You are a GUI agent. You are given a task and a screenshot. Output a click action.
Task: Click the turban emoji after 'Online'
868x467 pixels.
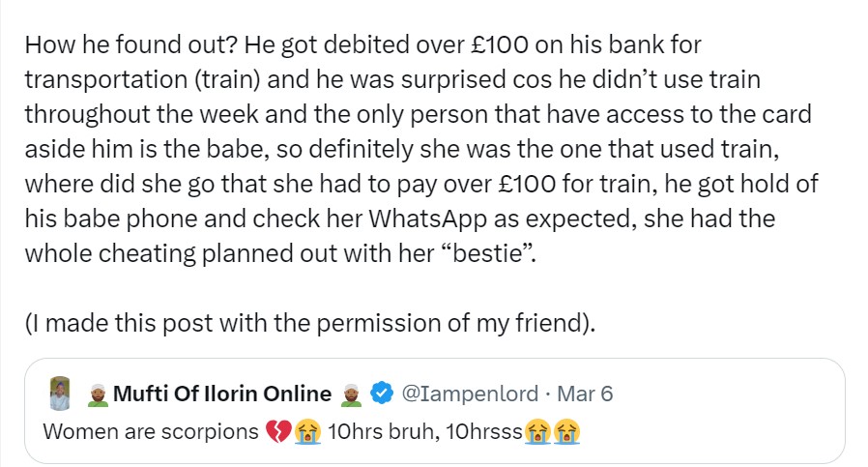tap(351, 394)
